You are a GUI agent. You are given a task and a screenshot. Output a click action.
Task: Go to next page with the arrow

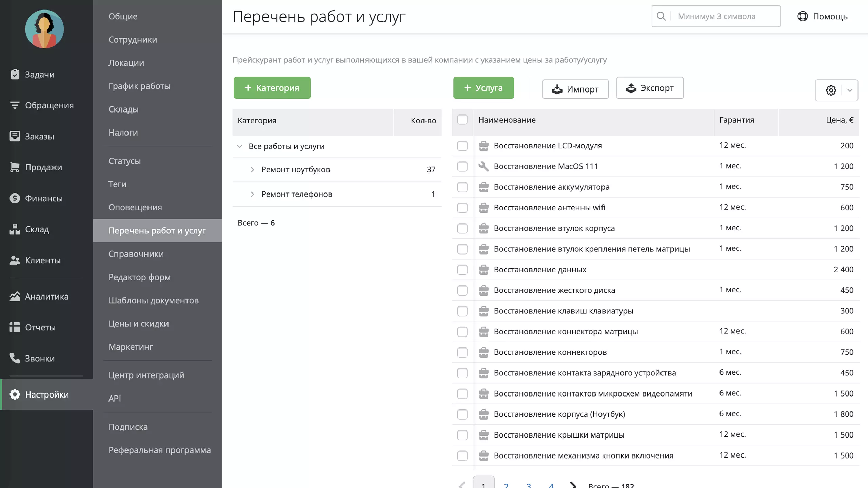tap(573, 485)
